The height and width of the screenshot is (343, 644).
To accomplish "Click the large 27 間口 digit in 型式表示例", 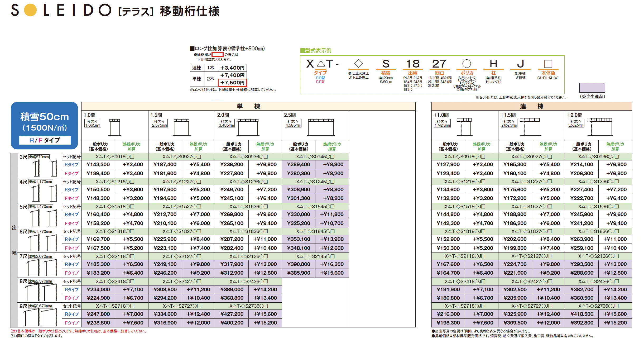I will click(439, 64).
